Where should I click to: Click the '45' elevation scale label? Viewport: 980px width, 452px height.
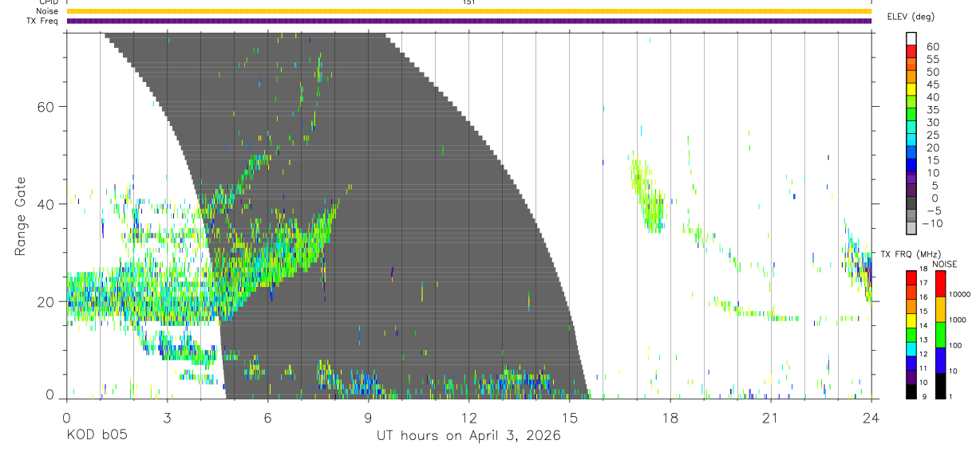[932, 85]
